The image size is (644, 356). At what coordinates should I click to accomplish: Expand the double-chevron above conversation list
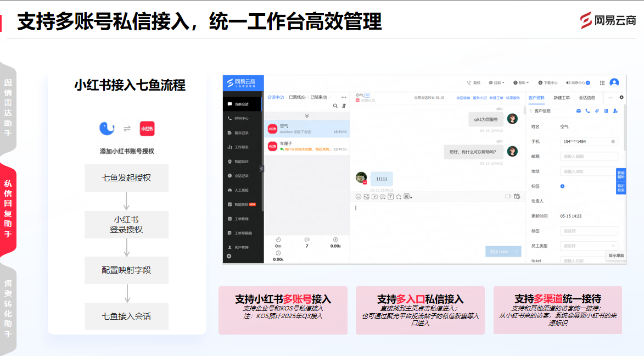click(x=307, y=116)
